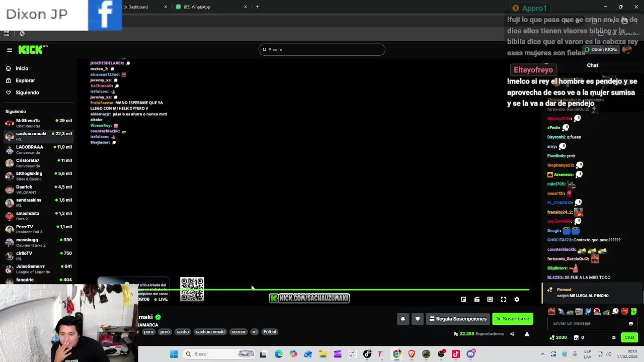Open the chat shop icon
Image resolution: width=644 pixels, height=362 pixels.
click(576, 338)
